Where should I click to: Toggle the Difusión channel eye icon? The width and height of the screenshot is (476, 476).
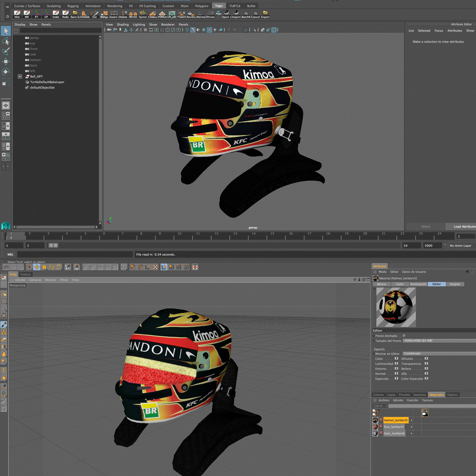tap(426, 359)
